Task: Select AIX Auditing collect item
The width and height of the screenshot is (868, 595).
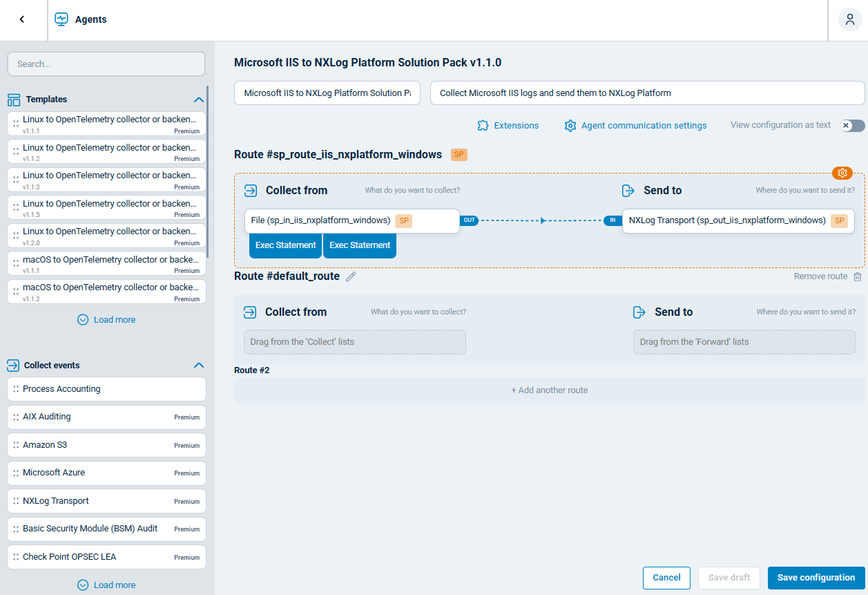Action: 106,417
